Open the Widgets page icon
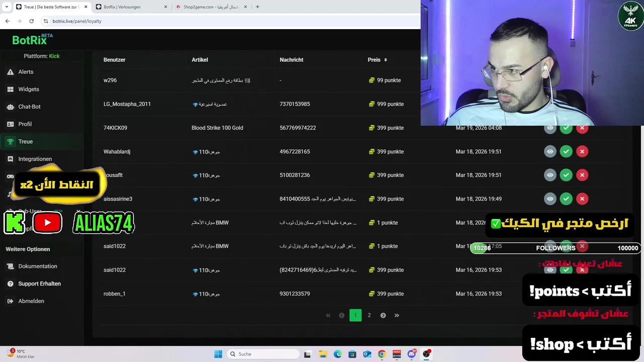 pos(10,89)
